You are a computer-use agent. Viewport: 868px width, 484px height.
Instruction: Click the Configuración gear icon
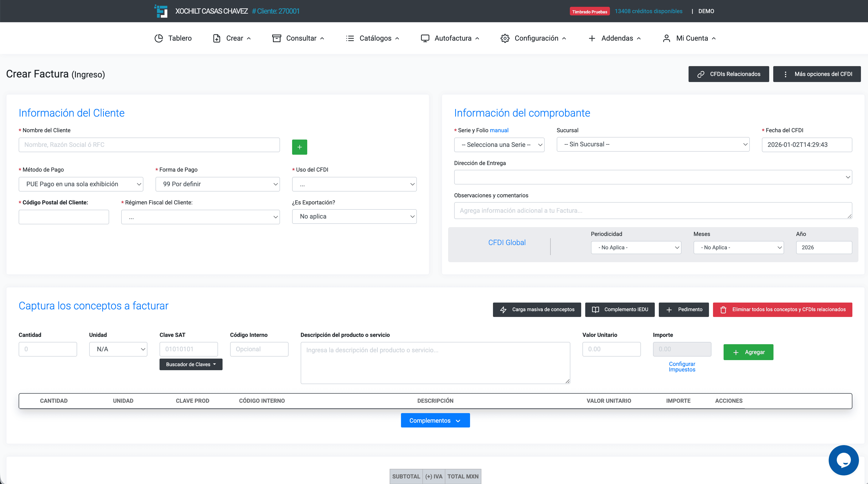[x=505, y=38]
